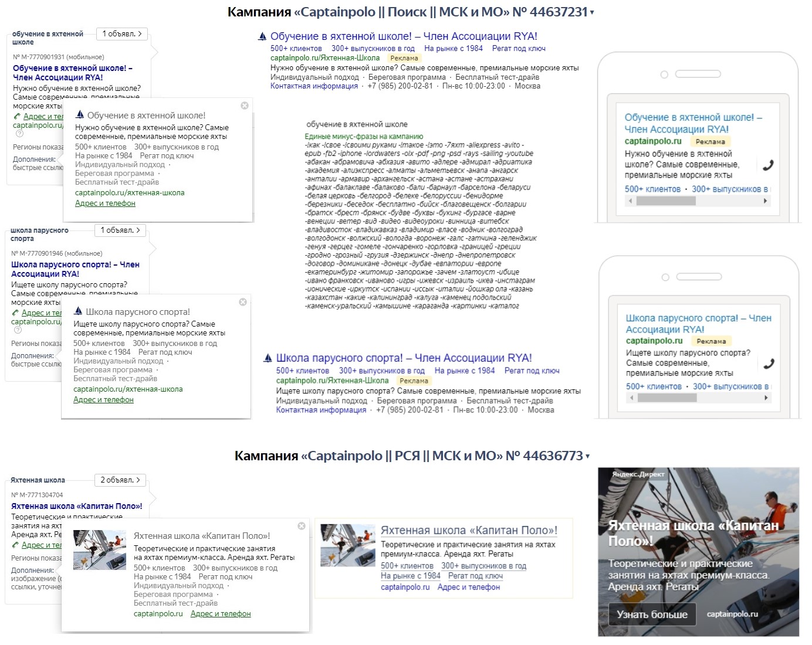Tap mobile preview headline «Обучение в яхтенной школе!»

click(693, 123)
